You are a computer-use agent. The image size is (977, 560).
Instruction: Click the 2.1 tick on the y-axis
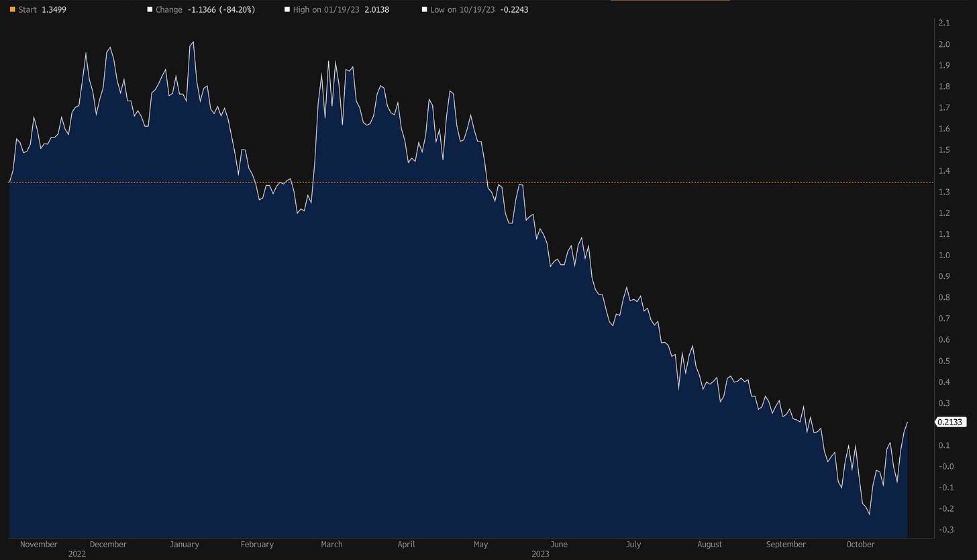(x=944, y=23)
